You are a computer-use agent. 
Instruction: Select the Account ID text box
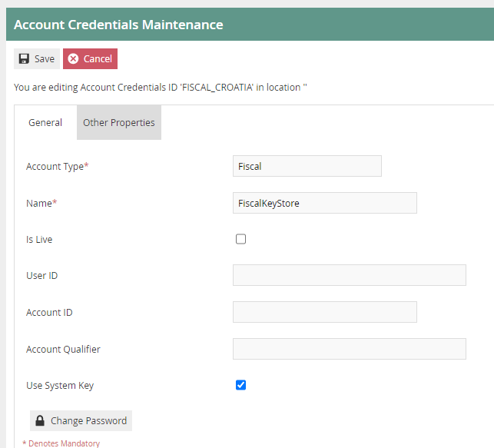324,312
